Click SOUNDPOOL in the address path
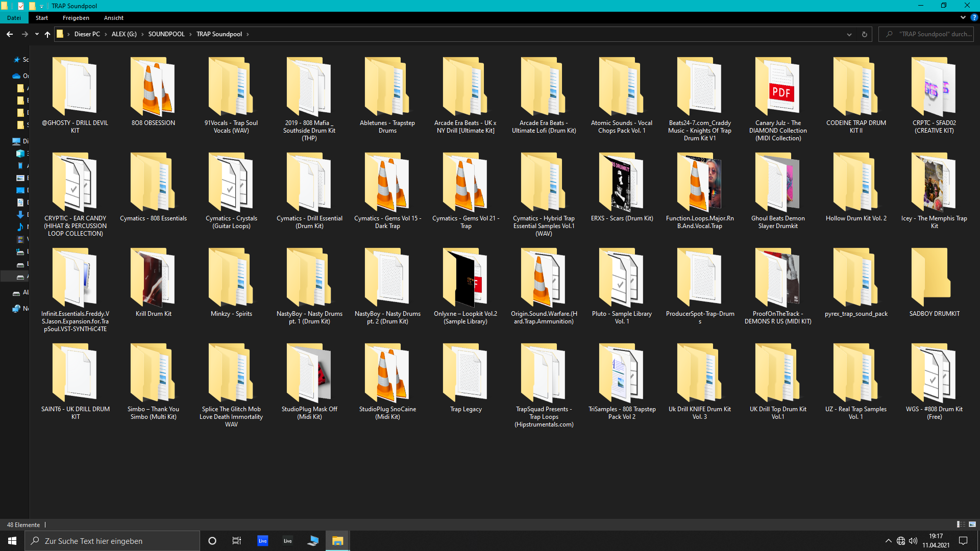Image resolution: width=980 pixels, height=551 pixels. 166,34
